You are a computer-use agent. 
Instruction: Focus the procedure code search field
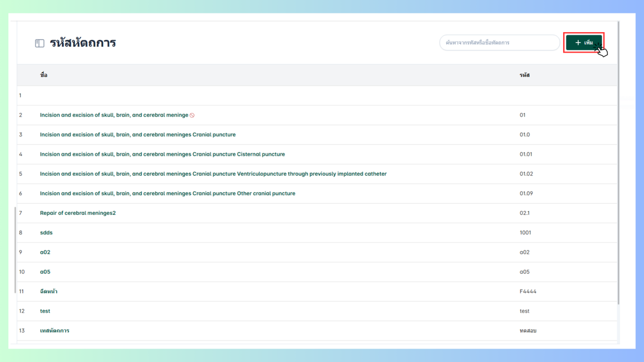[x=500, y=43]
